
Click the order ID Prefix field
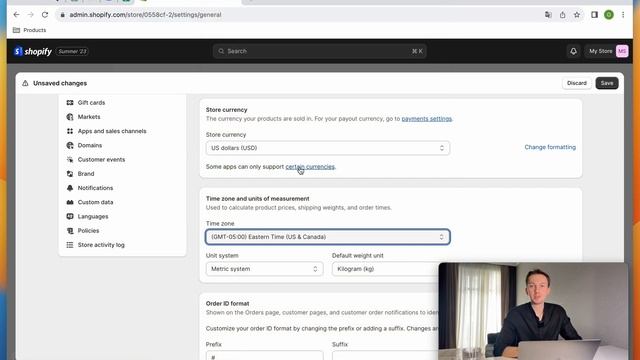264,356
